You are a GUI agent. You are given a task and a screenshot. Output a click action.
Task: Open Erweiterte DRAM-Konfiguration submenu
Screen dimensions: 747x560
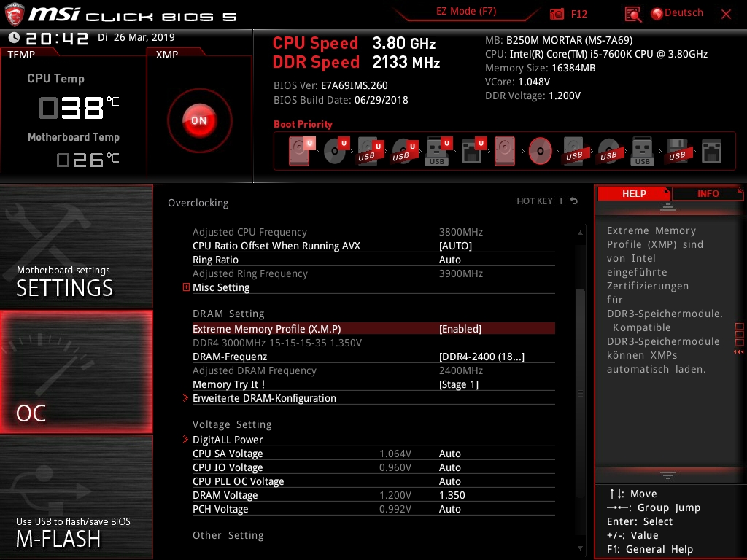pos(264,398)
